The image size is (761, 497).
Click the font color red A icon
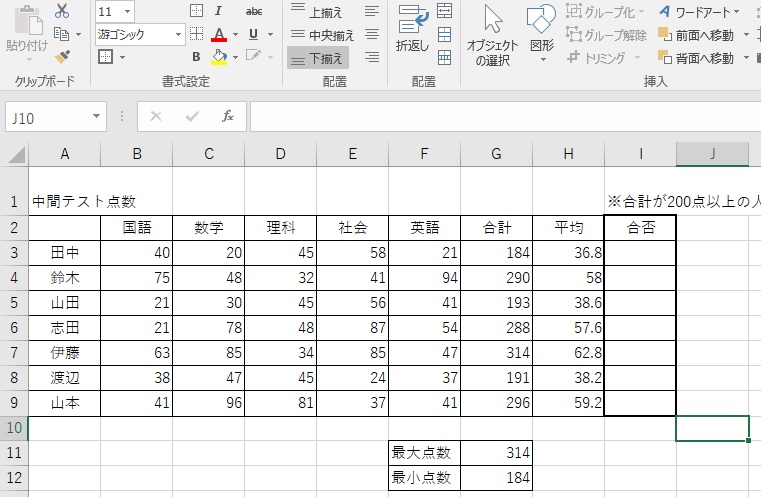click(219, 34)
